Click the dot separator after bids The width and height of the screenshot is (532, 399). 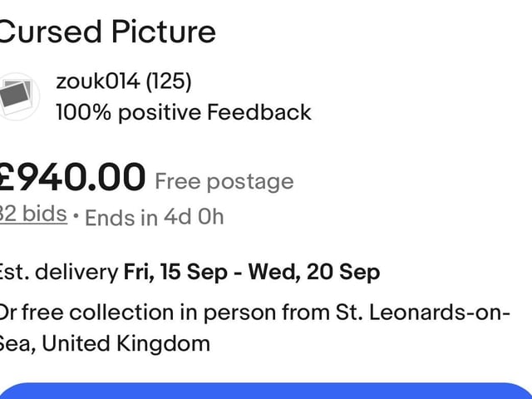76,215
